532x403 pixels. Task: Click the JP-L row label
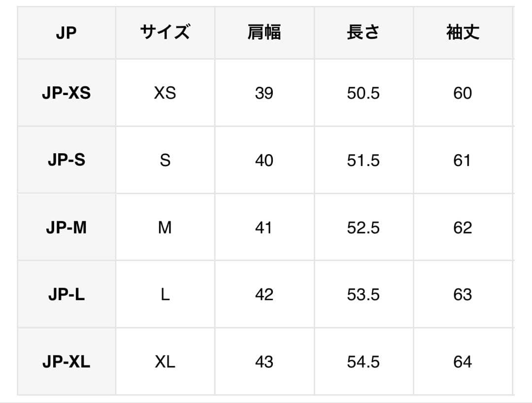click(x=66, y=295)
